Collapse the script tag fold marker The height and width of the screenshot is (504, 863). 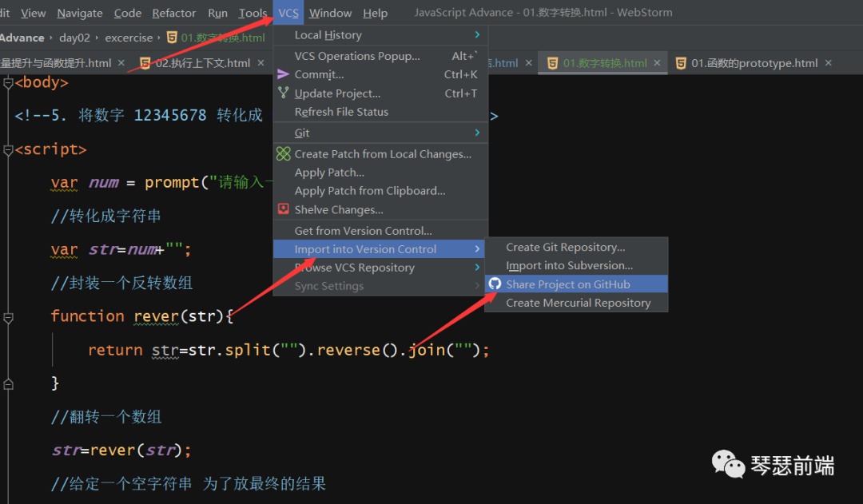(8, 149)
